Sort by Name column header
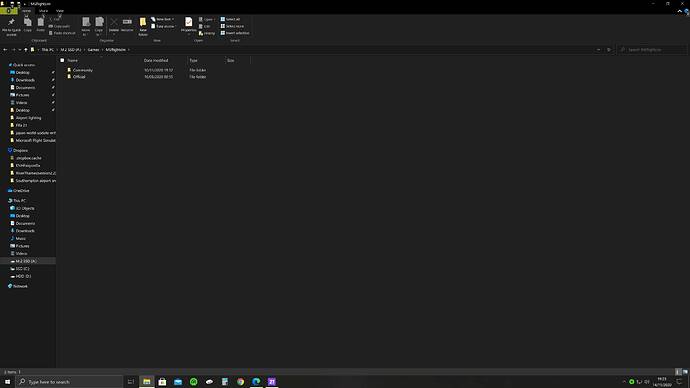 [73, 60]
